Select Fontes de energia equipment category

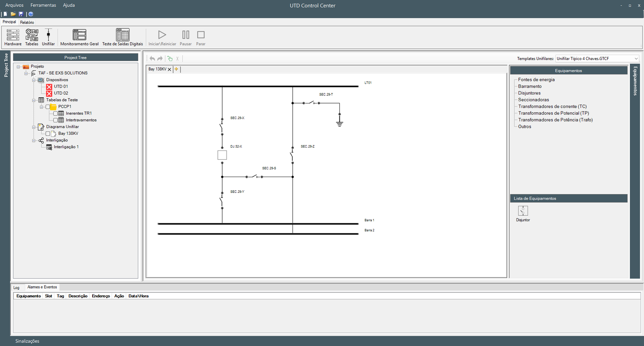coord(536,80)
